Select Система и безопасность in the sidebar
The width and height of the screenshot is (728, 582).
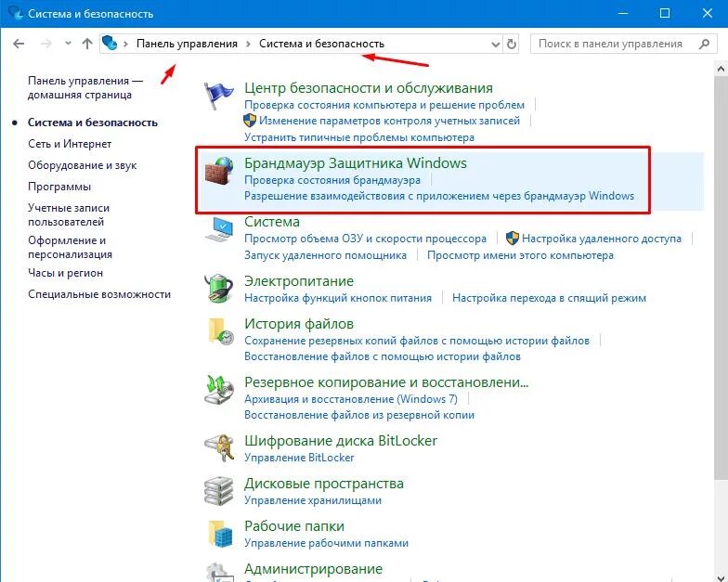pyautogui.click(x=93, y=123)
